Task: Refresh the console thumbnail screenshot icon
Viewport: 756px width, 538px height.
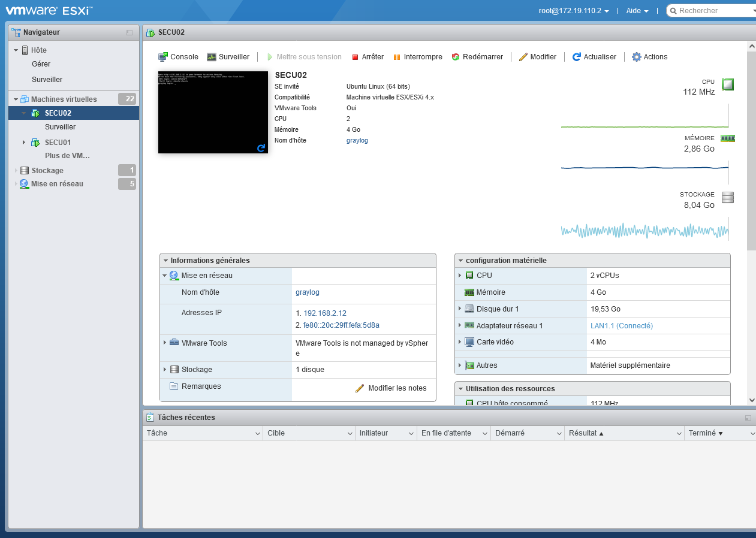Action: tap(261, 148)
